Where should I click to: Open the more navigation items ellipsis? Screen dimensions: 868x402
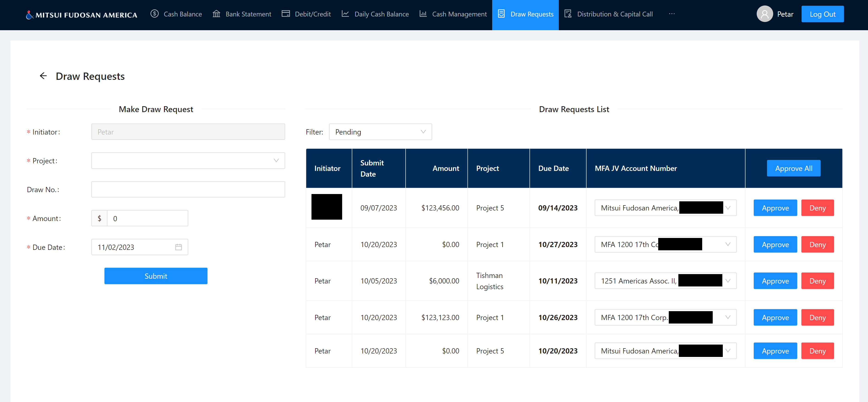tap(671, 14)
